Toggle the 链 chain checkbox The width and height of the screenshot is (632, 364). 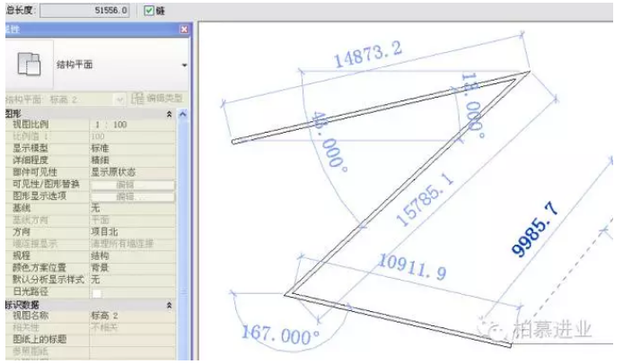149,10
